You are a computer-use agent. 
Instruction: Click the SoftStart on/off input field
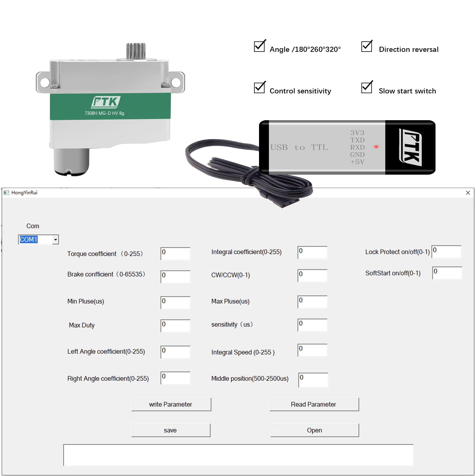click(x=447, y=273)
